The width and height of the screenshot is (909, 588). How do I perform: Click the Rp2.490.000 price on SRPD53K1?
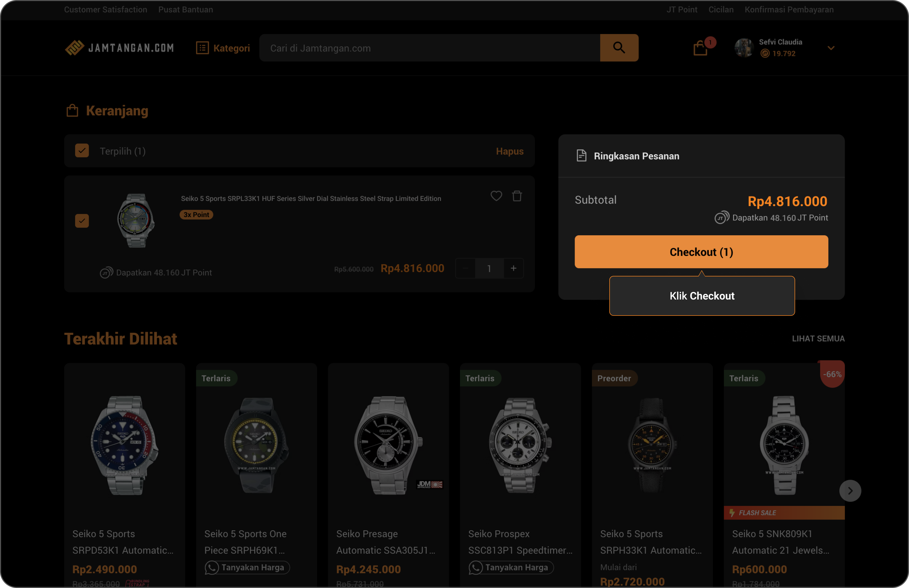(105, 569)
